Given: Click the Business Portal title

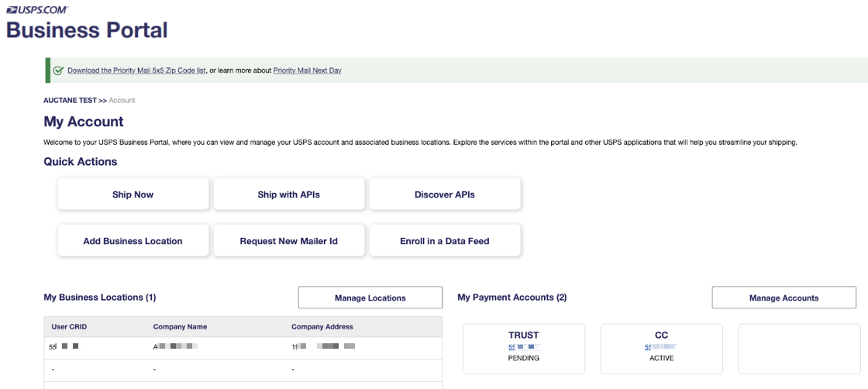Looking at the screenshot, I should (87, 29).
